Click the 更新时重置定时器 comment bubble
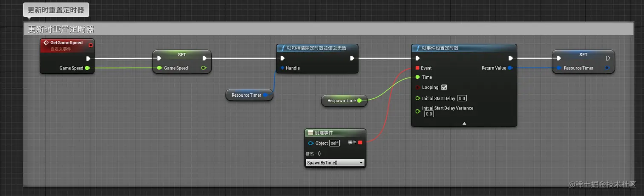Image resolution: width=644 pixels, height=196 pixels. (56, 10)
